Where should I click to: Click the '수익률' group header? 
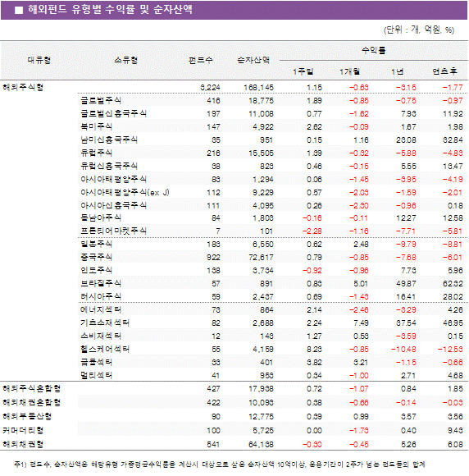[374, 50]
